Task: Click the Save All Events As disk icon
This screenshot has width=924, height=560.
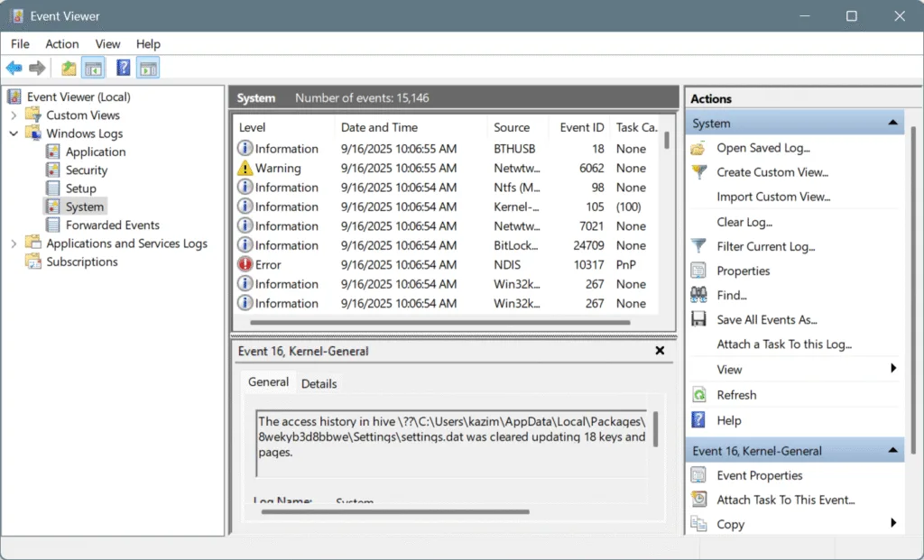Action: point(699,319)
